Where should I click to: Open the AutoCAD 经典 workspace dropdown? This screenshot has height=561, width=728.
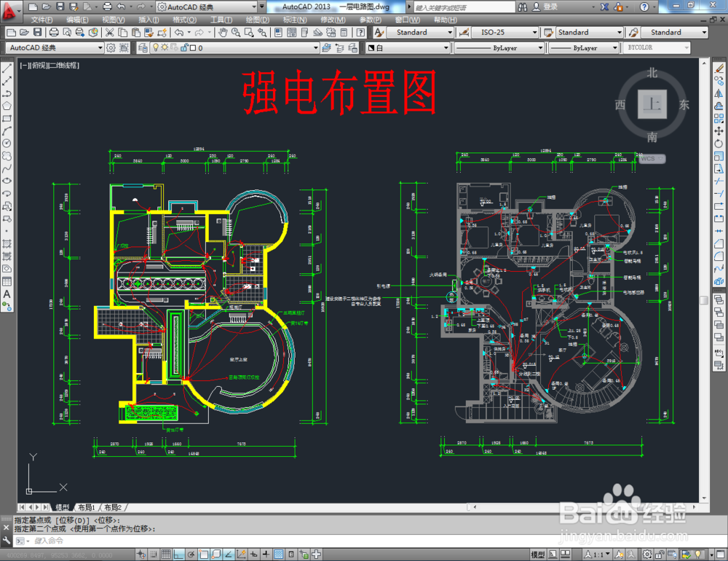tap(55, 48)
